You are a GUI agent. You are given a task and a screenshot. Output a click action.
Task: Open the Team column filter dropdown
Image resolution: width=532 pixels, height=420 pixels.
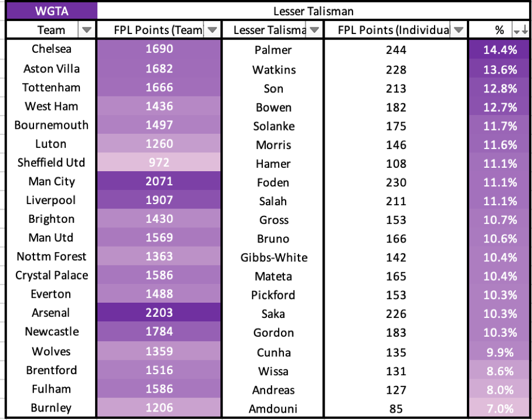(87, 31)
